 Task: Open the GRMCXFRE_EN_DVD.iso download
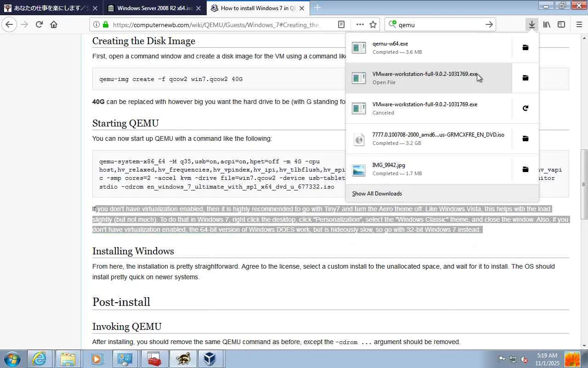(429, 138)
